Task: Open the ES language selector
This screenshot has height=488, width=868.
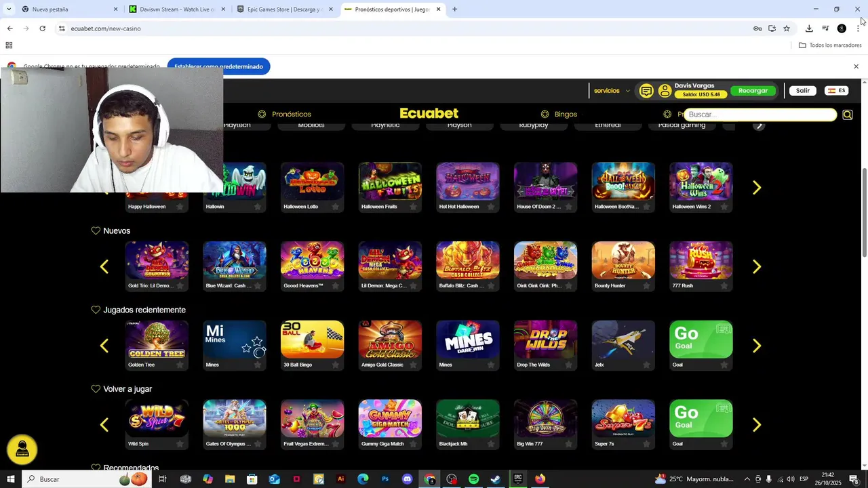Action: [x=837, y=91]
